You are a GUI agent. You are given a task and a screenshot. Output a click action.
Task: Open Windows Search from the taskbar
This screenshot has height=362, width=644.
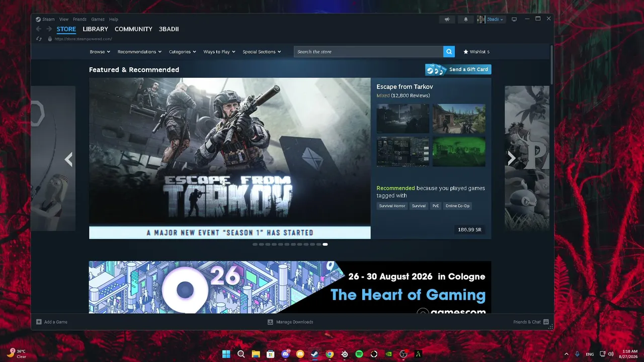(x=241, y=354)
